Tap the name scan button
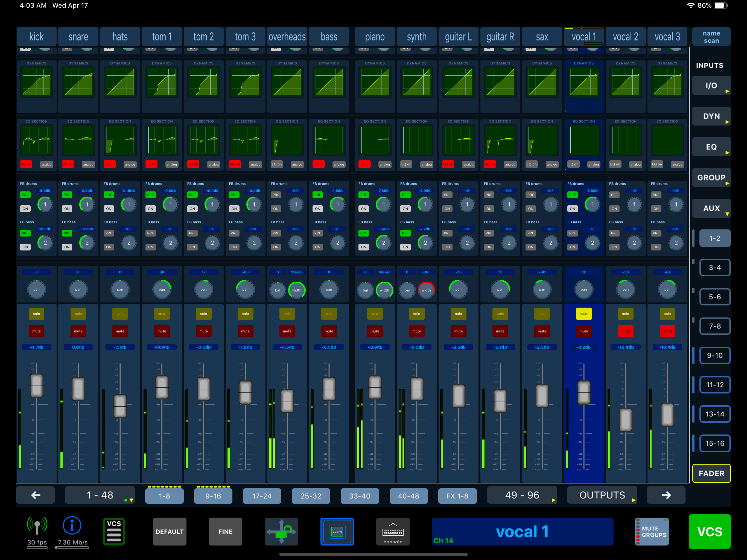Viewport: 747px width, 560px height. coord(711,37)
